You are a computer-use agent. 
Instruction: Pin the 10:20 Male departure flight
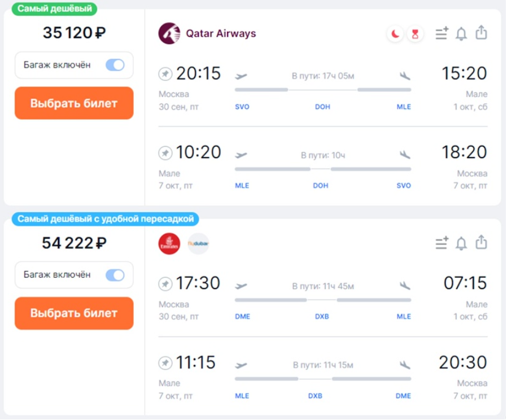click(165, 153)
